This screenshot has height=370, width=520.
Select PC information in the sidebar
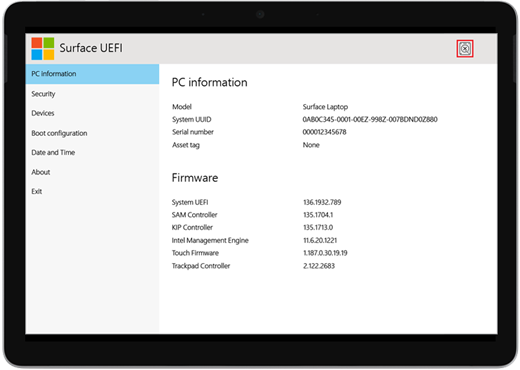click(92, 74)
